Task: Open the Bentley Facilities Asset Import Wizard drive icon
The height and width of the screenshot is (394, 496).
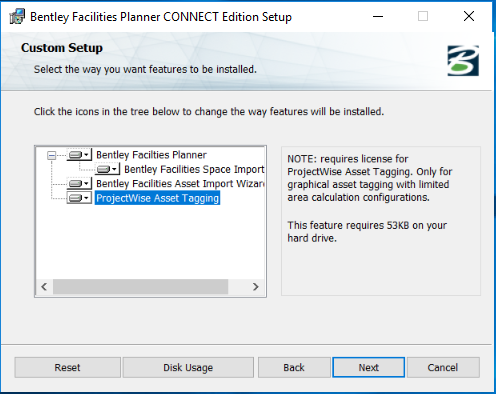Action: [79, 183]
